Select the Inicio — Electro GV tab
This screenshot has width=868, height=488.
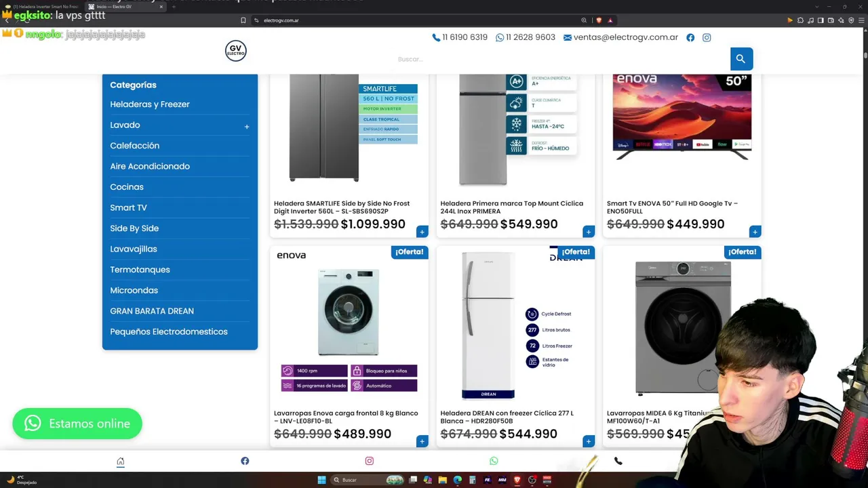[x=125, y=7]
